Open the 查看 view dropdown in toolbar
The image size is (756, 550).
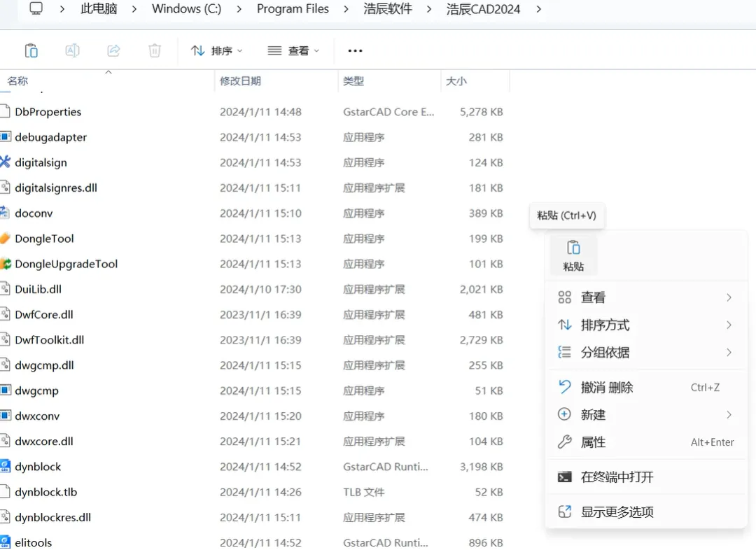(x=293, y=50)
